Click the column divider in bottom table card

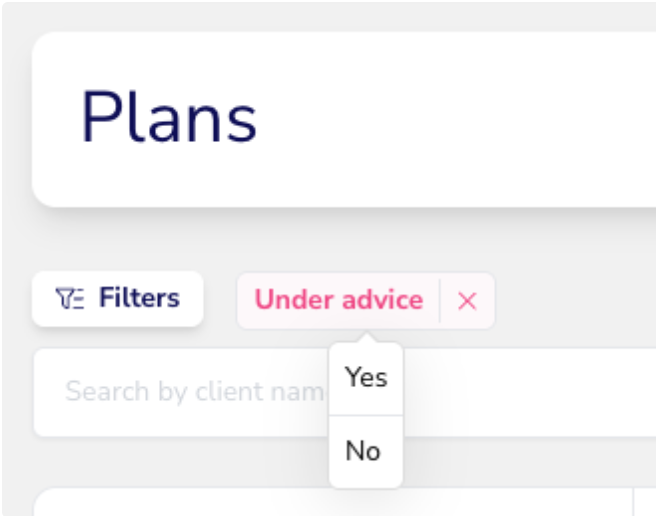pos(633,502)
